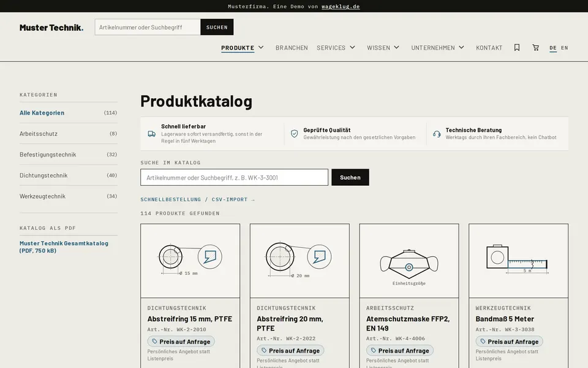Click text 'Art.-Nr. WK-4-4006'
This screenshot has height=368, width=588.
coord(396,339)
